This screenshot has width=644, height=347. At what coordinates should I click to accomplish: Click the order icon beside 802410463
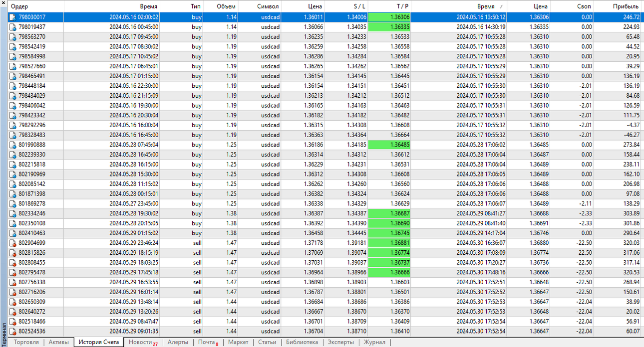click(12, 233)
